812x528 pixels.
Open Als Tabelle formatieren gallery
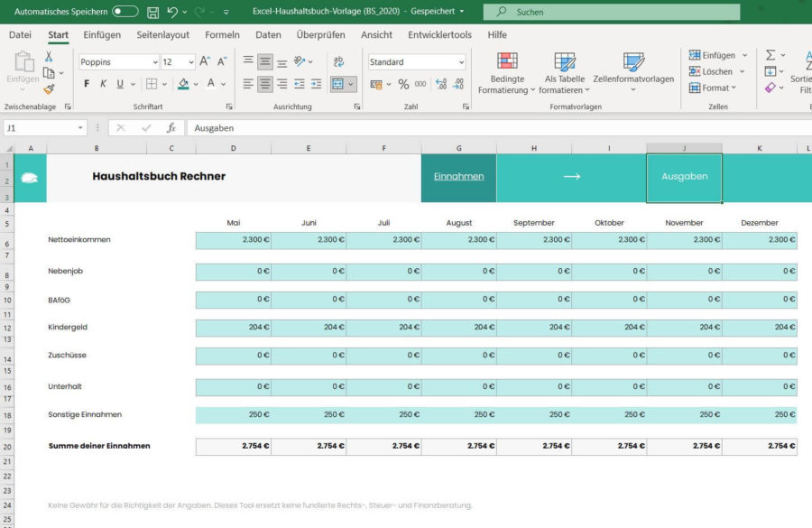(x=565, y=73)
